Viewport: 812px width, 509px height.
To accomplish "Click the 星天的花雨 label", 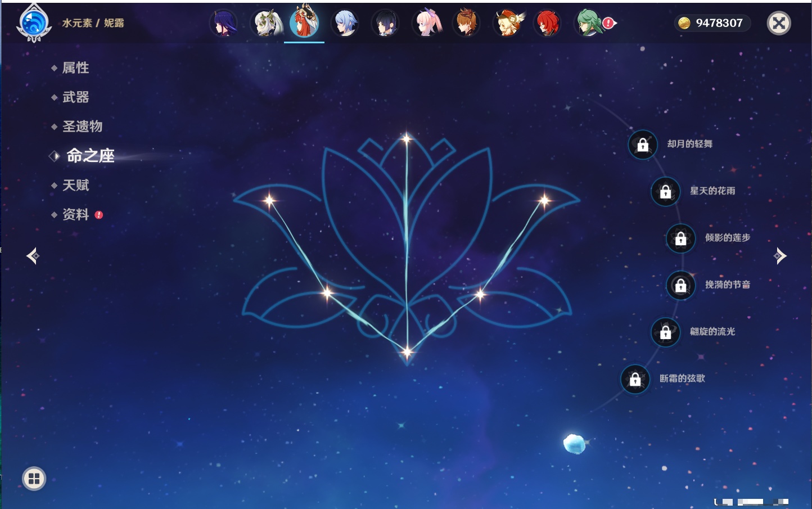I will 712,191.
